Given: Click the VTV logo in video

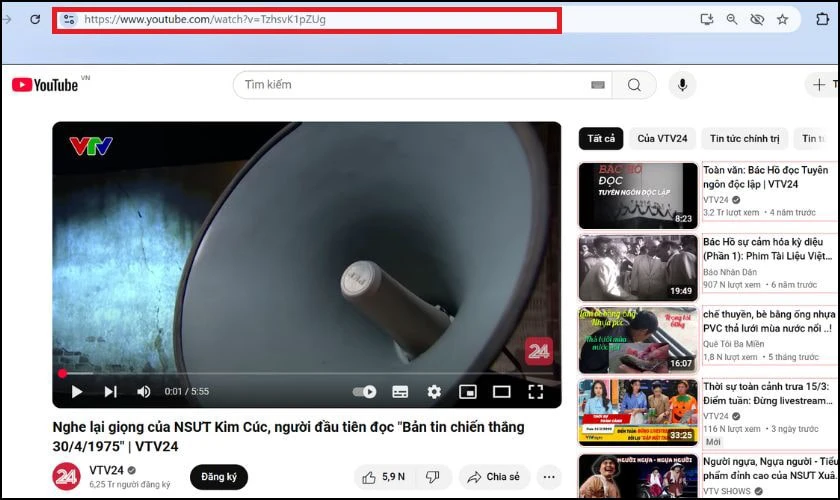Looking at the screenshot, I should pos(91,146).
